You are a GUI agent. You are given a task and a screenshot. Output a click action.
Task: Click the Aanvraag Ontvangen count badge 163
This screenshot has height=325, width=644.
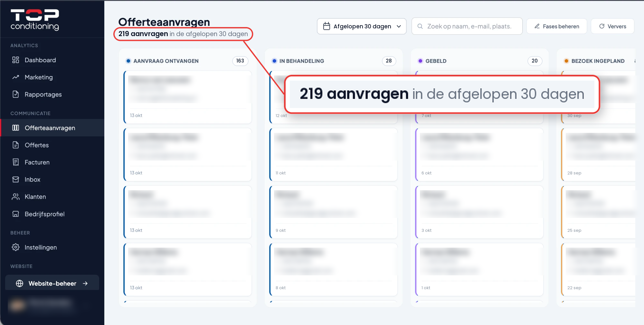(x=240, y=61)
